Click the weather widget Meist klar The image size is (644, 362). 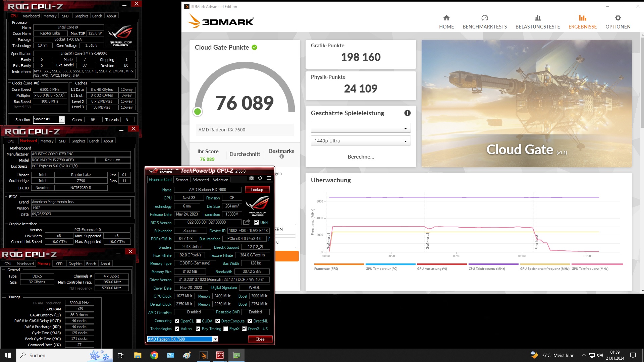coord(552,355)
